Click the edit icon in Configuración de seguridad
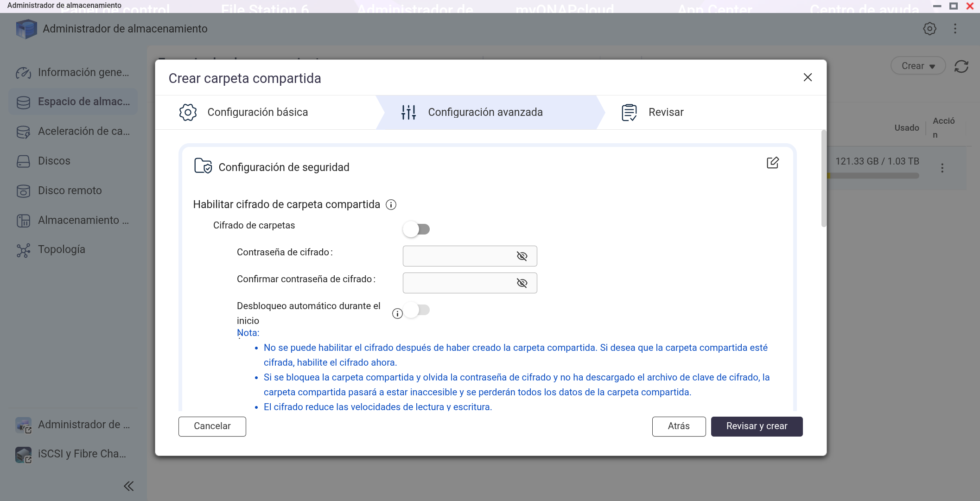The height and width of the screenshot is (501, 980). point(772,163)
